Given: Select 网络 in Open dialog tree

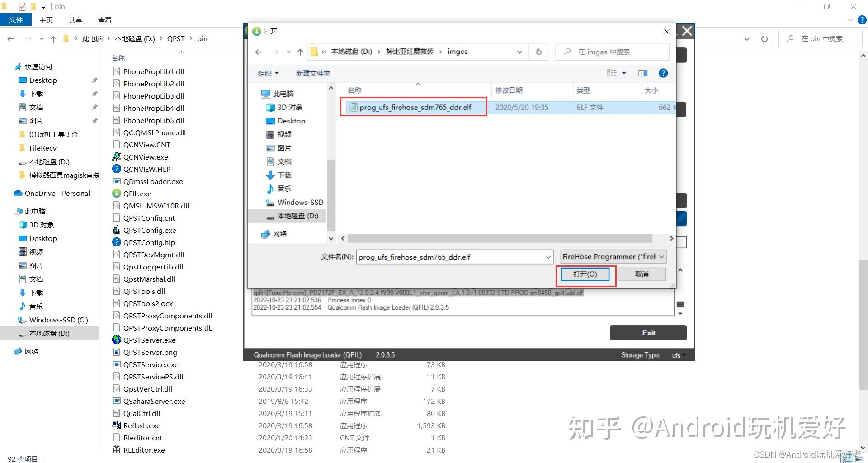Looking at the screenshot, I should tap(274, 234).
